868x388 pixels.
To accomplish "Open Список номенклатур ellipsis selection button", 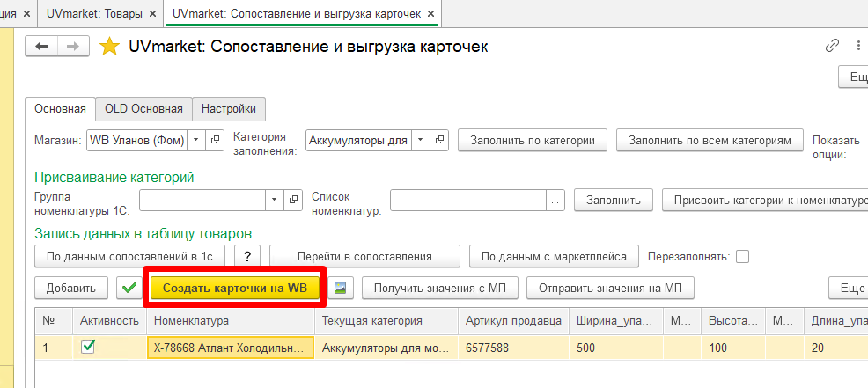I will (x=555, y=201).
